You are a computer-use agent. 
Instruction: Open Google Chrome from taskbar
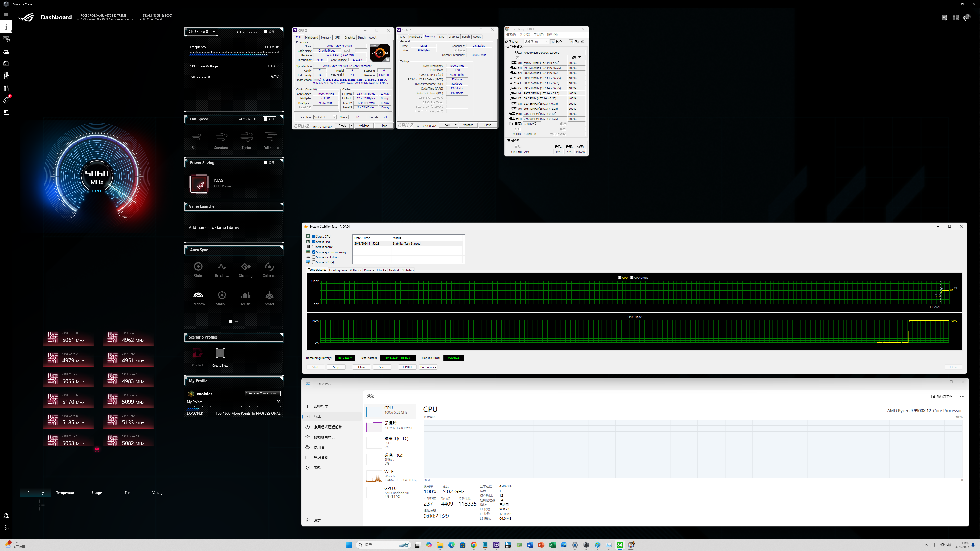coord(474,545)
